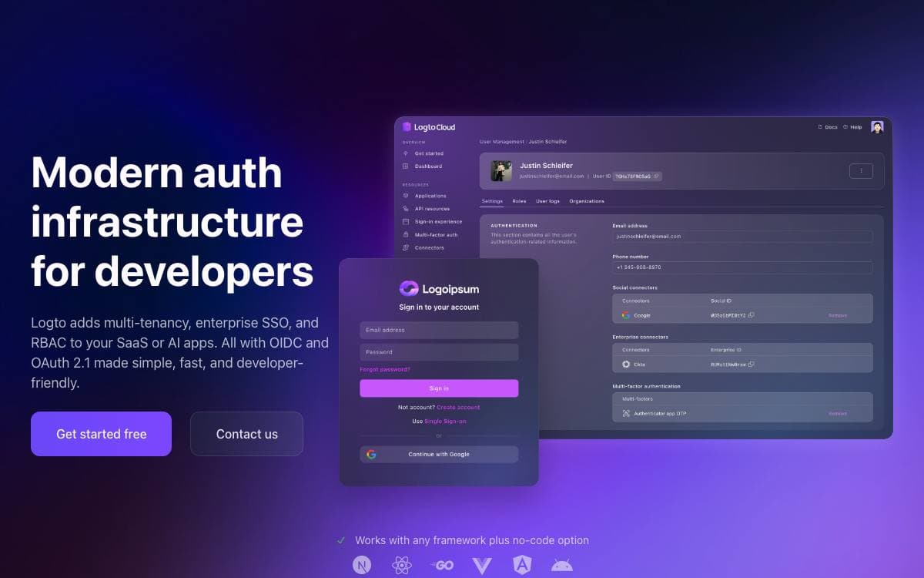Remove the Google social connector
Image resolution: width=924 pixels, height=578 pixels.
pyautogui.click(x=838, y=315)
